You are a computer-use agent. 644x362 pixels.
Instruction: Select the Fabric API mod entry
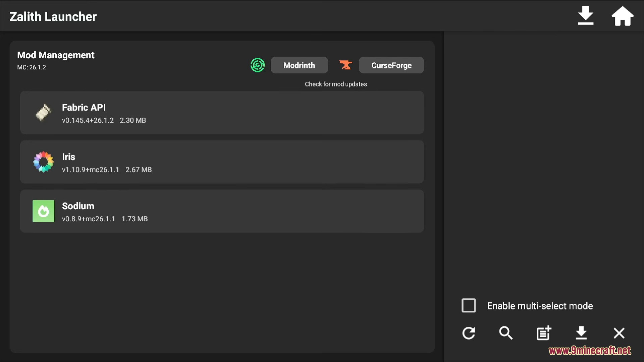click(222, 113)
